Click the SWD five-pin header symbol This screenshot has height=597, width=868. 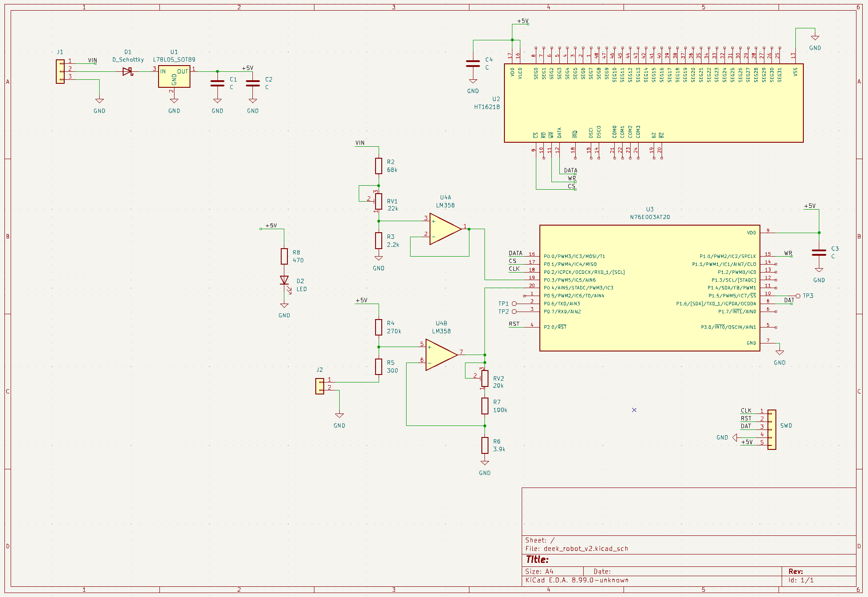click(772, 429)
